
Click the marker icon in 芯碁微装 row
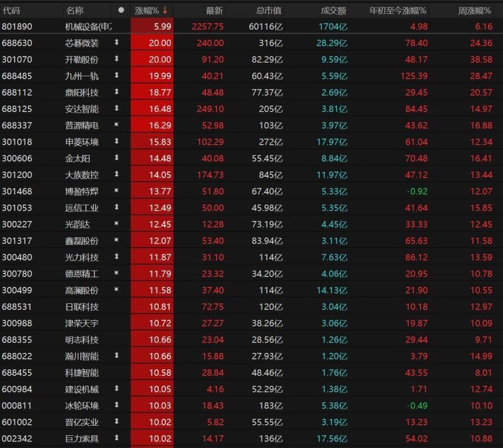pyautogui.click(x=116, y=42)
